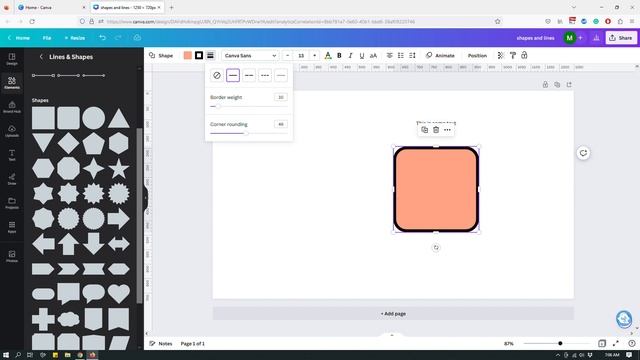Image resolution: width=640 pixels, height=360 pixels.
Task: Toggle underline text formatting
Action: [362, 56]
